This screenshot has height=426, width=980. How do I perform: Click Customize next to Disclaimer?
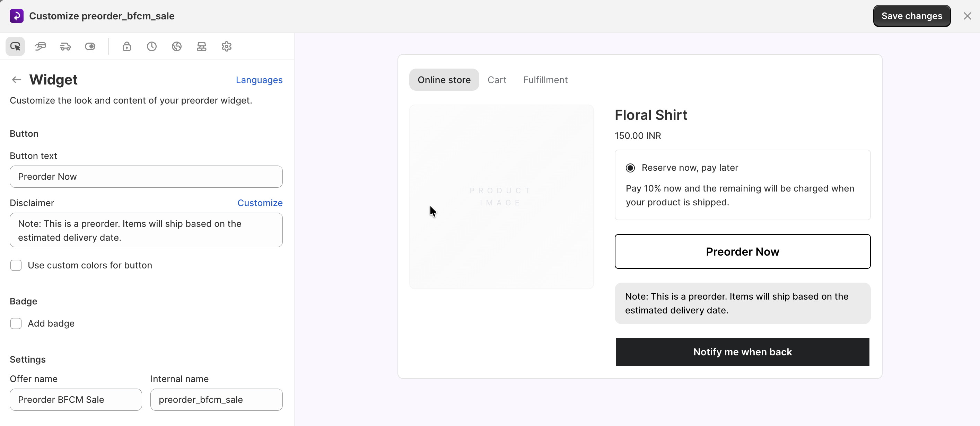point(260,203)
